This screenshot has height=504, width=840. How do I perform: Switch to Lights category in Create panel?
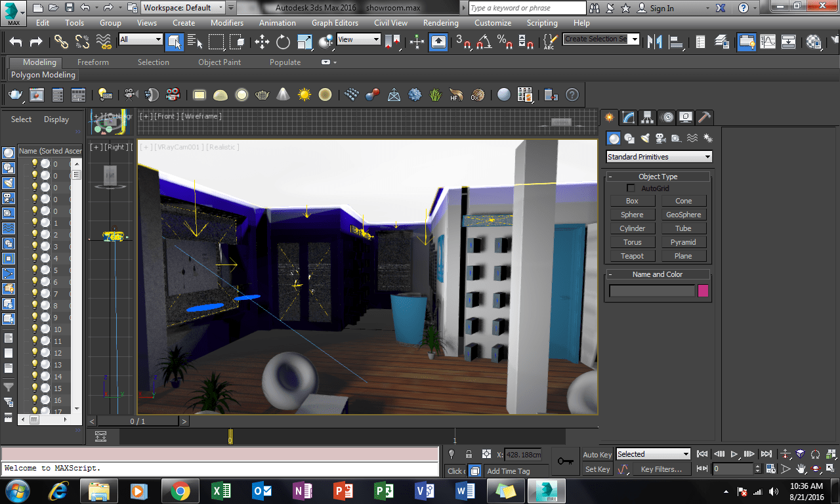645,138
